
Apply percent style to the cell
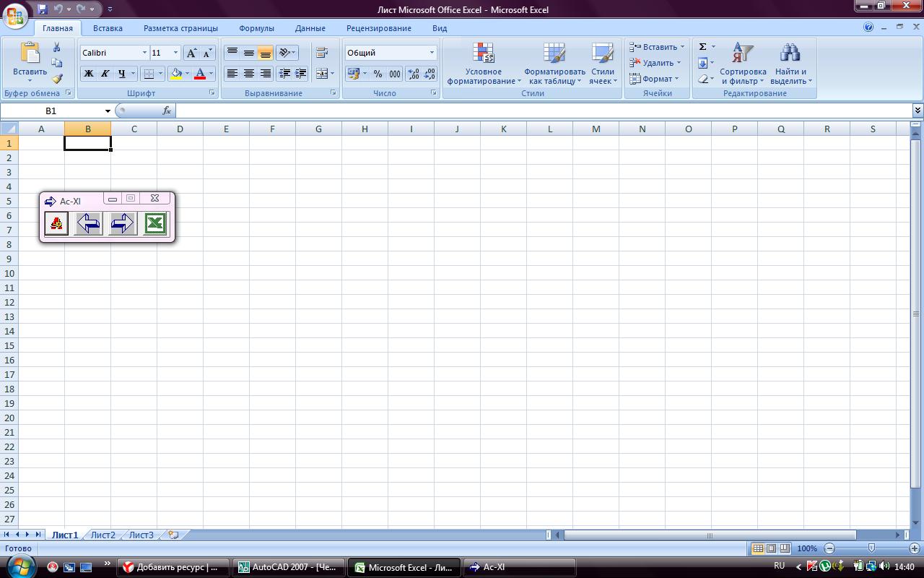(378, 74)
